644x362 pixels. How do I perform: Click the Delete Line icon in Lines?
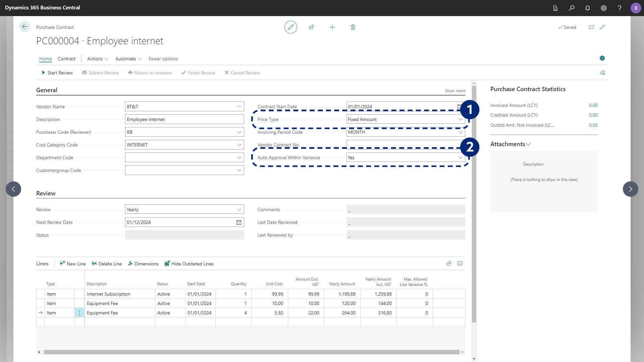94,263
